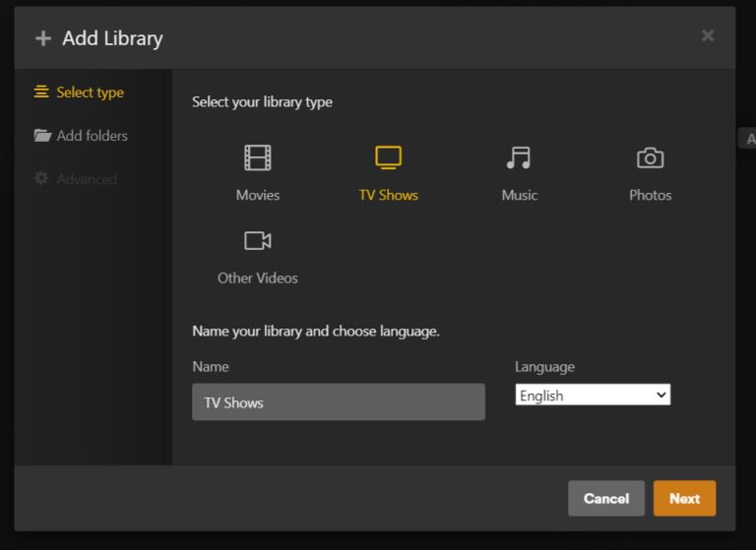
Task: Click the Name field containing TV Shows
Action: 338,402
